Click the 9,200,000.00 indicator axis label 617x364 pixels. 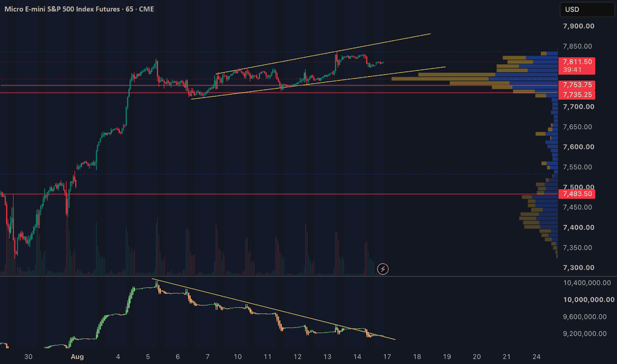pyautogui.click(x=585, y=334)
